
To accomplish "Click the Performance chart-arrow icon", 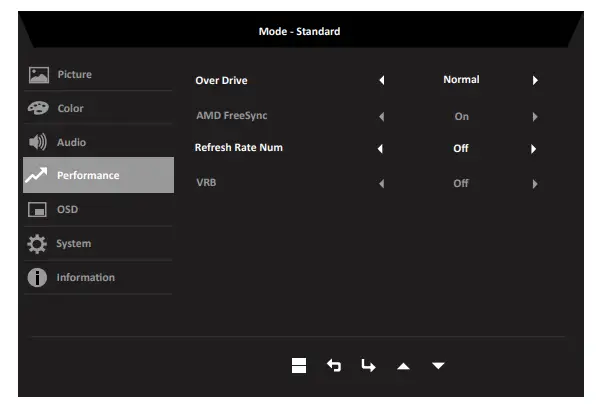I will coord(36,175).
